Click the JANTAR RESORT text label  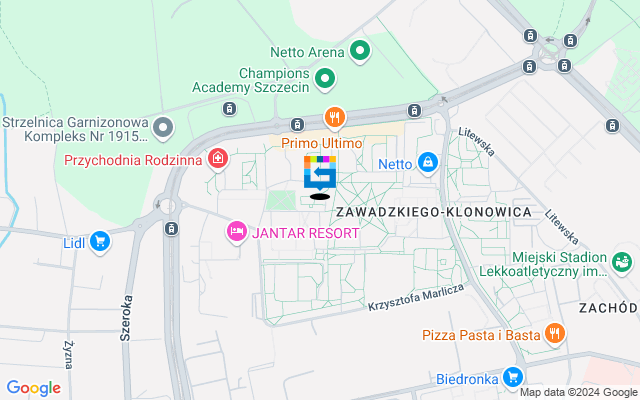[306, 233]
